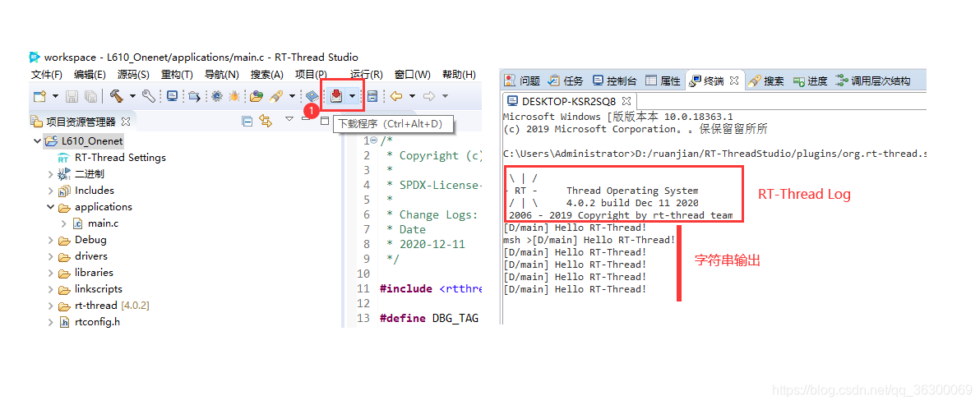This screenshot has height=405, width=980.
Task: Expand the Includes tree node
Action: [x=51, y=191]
